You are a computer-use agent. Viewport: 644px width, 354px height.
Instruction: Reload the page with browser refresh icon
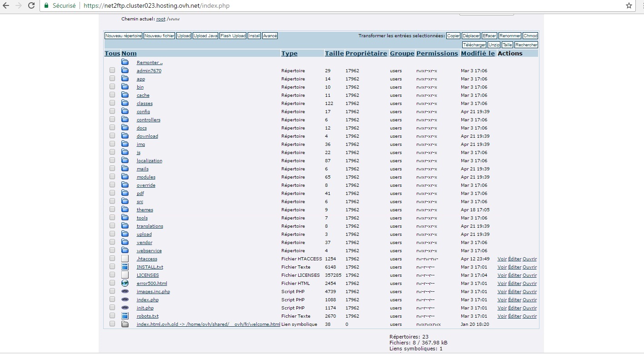(x=31, y=5)
